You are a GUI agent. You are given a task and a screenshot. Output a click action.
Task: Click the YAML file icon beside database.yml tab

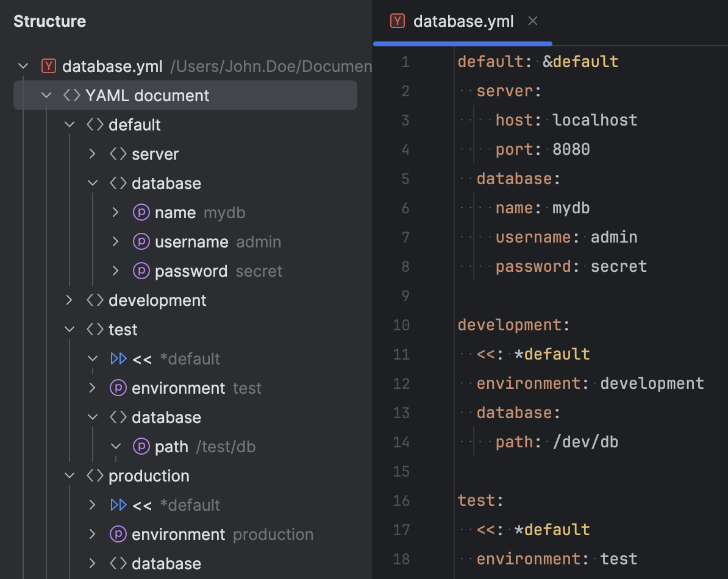point(397,21)
